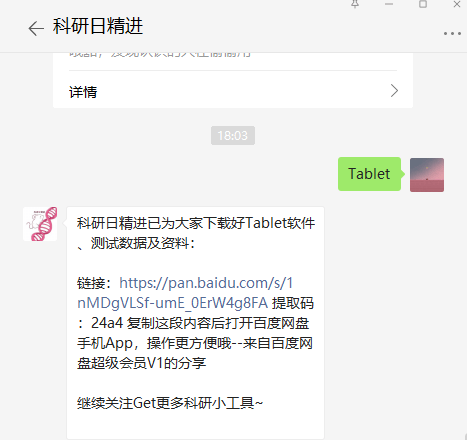Expand the 详情 chevron arrow
Image resolution: width=467 pixels, height=440 pixels.
[x=394, y=91]
